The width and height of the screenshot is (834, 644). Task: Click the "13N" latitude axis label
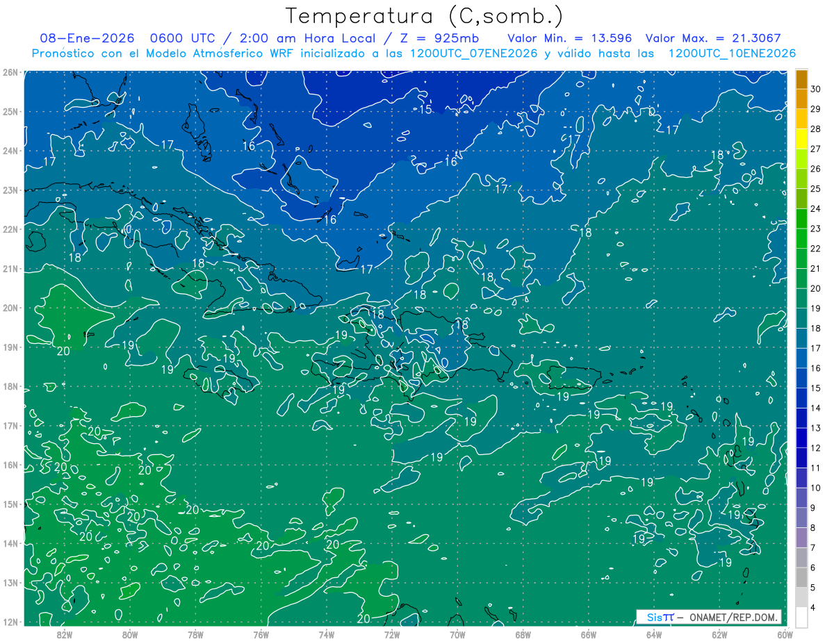click(10, 583)
